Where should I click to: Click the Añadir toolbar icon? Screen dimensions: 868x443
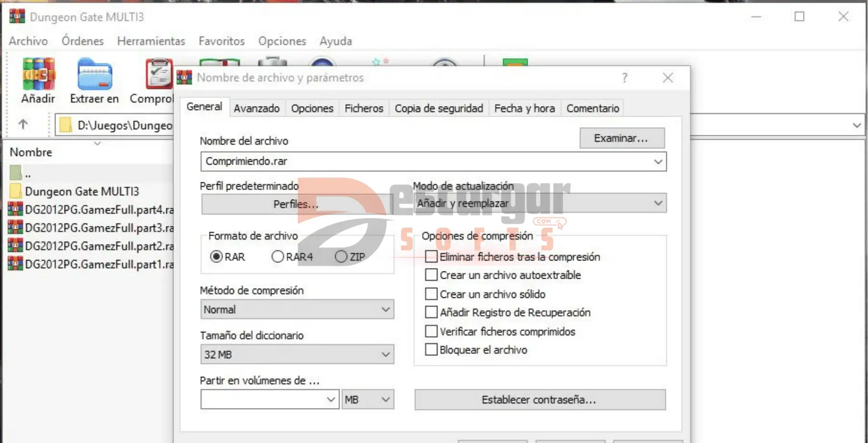pyautogui.click(x=39, y=75)
